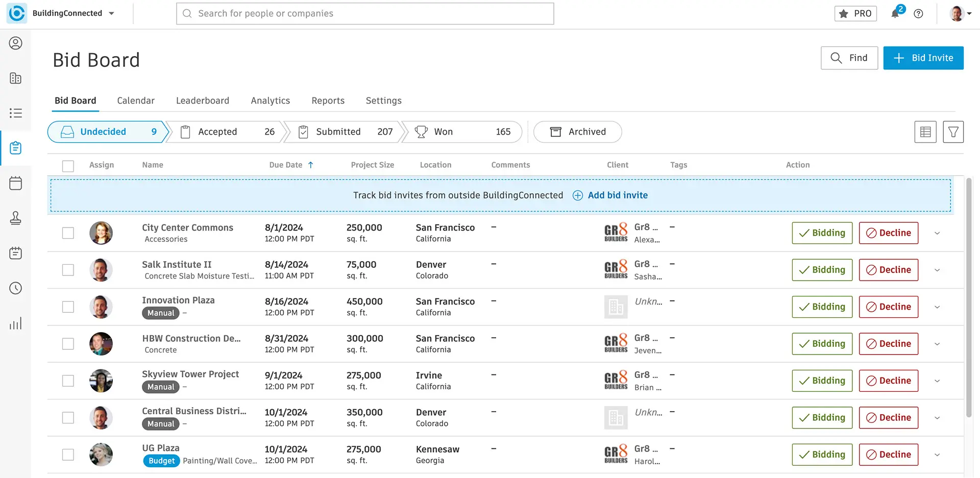
Task: Switch to the Reports tab
Action: 328,100
